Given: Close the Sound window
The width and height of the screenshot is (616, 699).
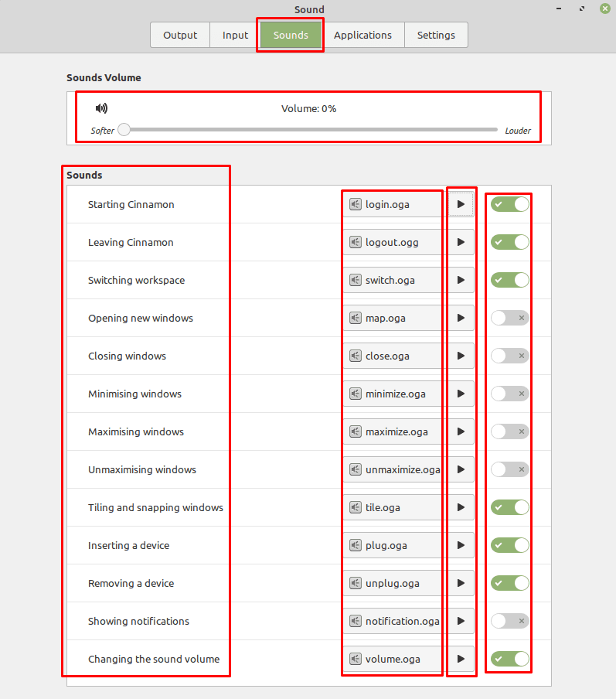Looking at the screenshot, I should coord(605,9).
